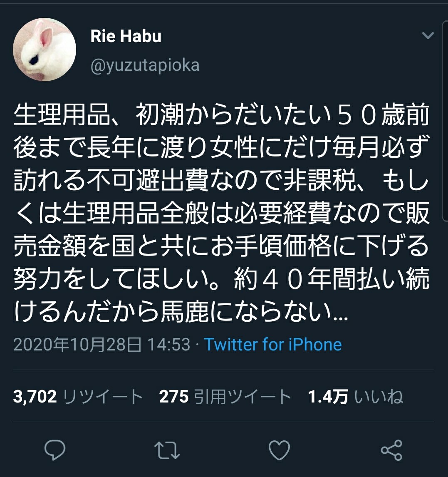Open the white rabbit profile picture
The height and width of the screenshot is (477, 448).
coord(45,50)
